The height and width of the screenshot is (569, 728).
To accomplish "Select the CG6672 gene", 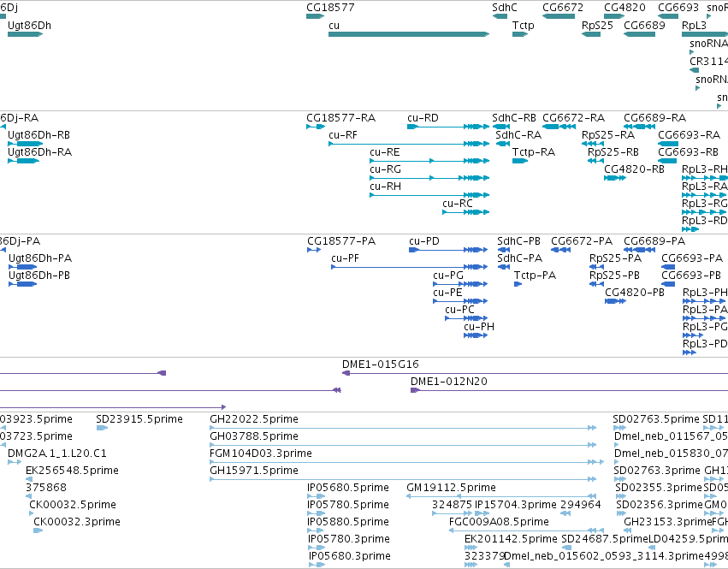I will 559,16.
